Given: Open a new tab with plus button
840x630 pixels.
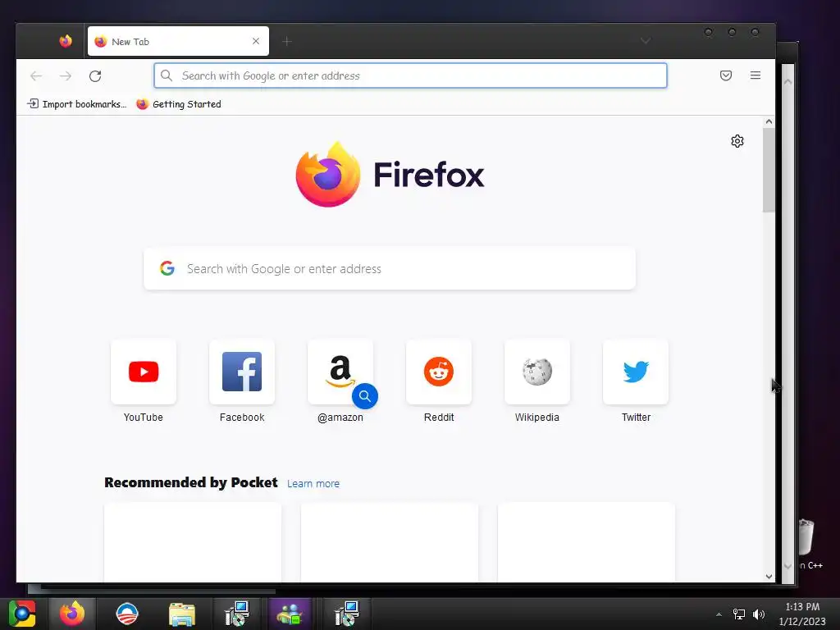Looking at the screenshot, I should click(287, 41).
